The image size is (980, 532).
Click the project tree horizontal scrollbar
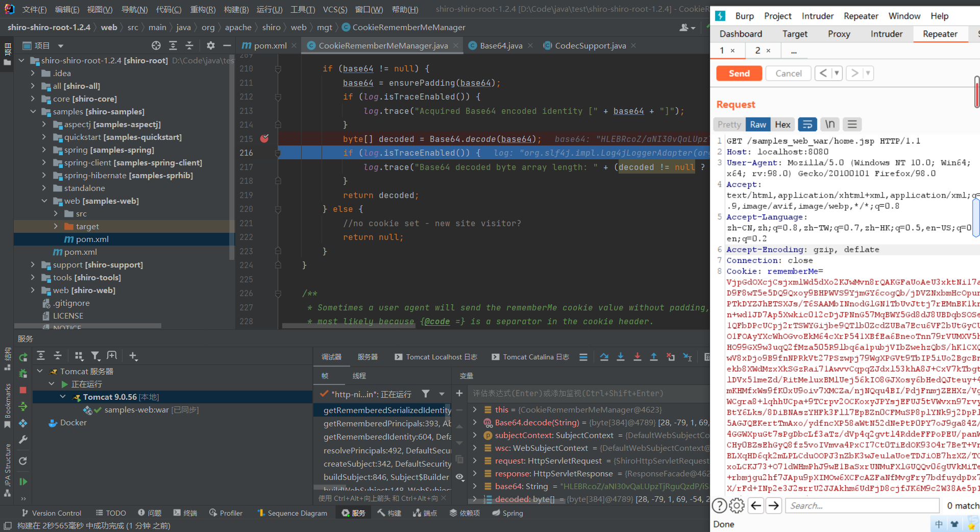click(x=87, y=326)
